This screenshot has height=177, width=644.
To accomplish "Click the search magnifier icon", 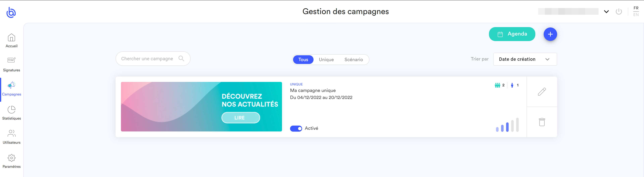I will (181, 59).
